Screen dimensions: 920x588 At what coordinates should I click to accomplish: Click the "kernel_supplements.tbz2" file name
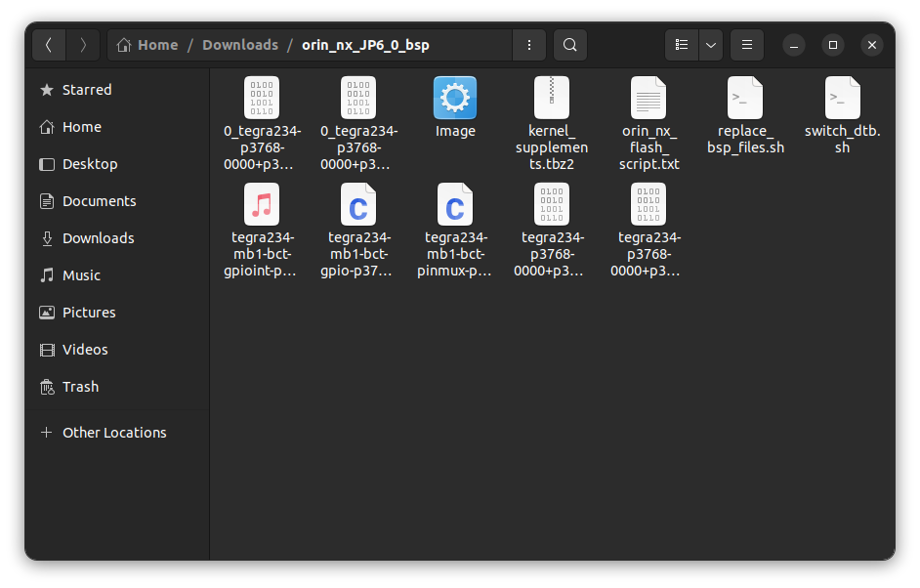[552, 147]
